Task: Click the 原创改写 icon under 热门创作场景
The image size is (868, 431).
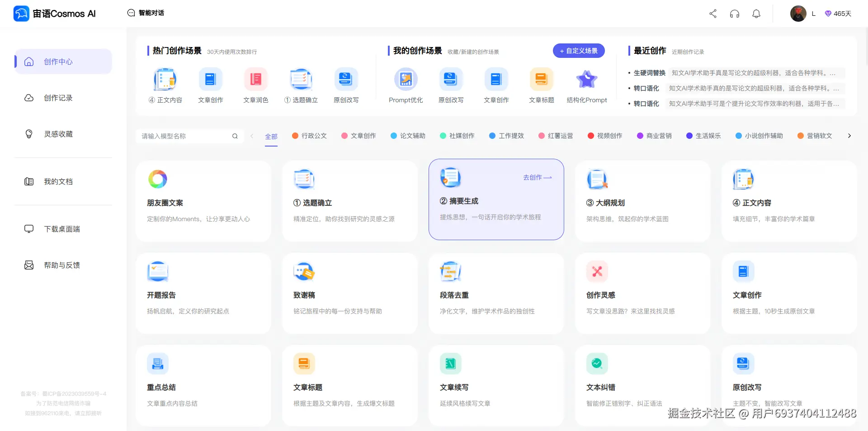Action: point(346,79)
